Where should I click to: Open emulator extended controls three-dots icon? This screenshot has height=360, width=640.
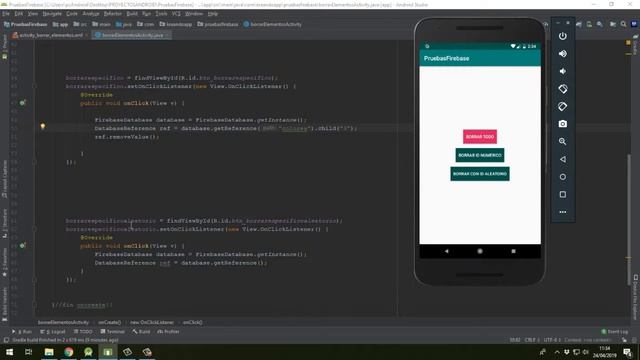click(x=562, y=212)
